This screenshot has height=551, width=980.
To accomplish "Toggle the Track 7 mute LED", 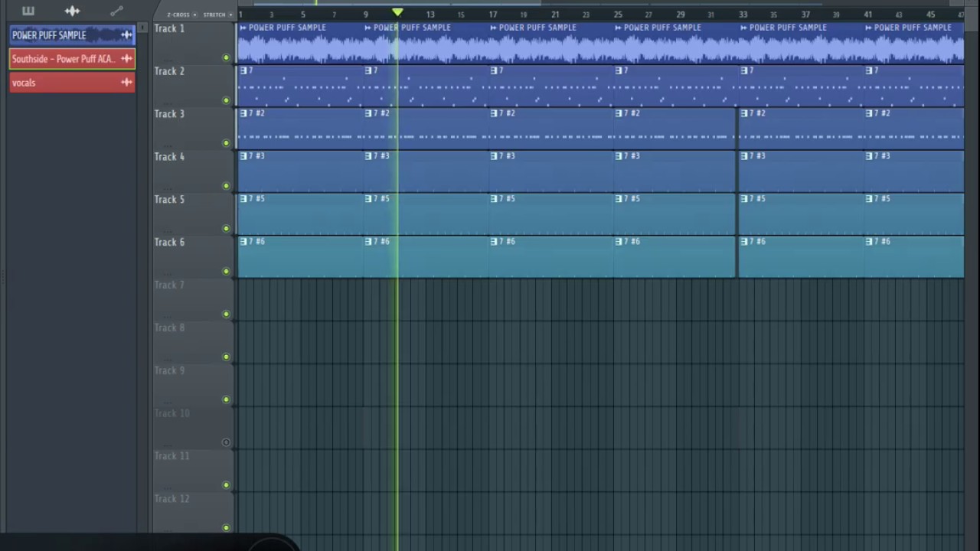I will pos(226,314).
